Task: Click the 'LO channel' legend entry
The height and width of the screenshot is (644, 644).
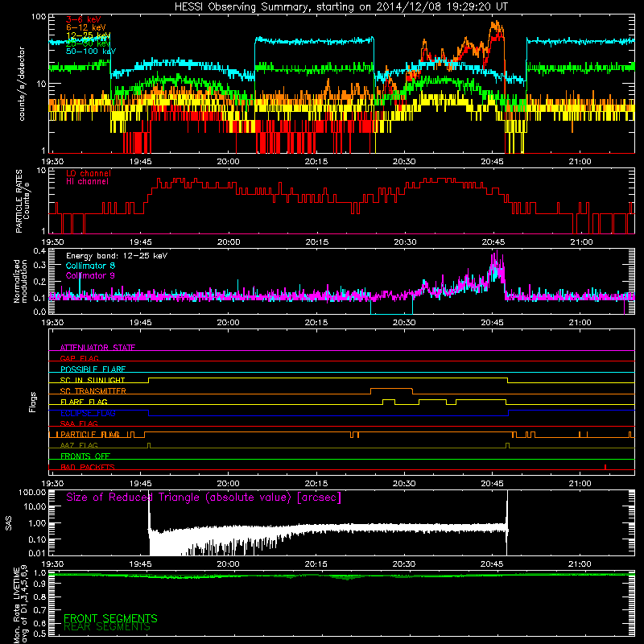Action: (x=89, y=173)
